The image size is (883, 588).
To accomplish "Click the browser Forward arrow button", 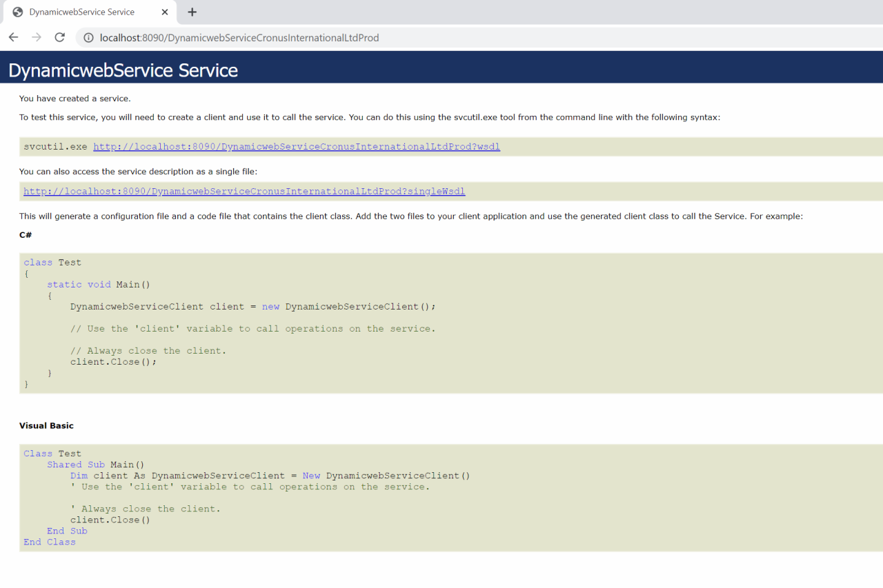I will (37, 37).
